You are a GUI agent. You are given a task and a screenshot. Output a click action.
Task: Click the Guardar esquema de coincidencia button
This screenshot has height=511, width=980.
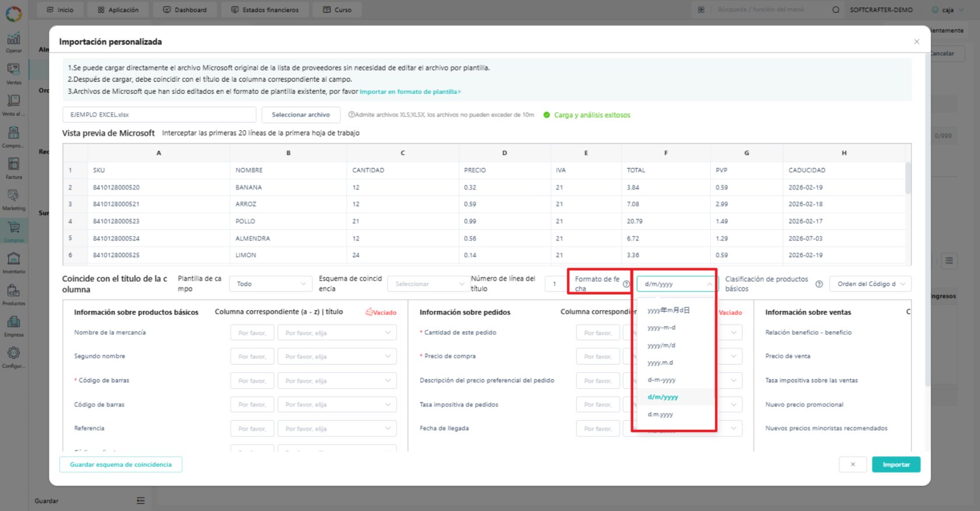(x=121, y=465)
